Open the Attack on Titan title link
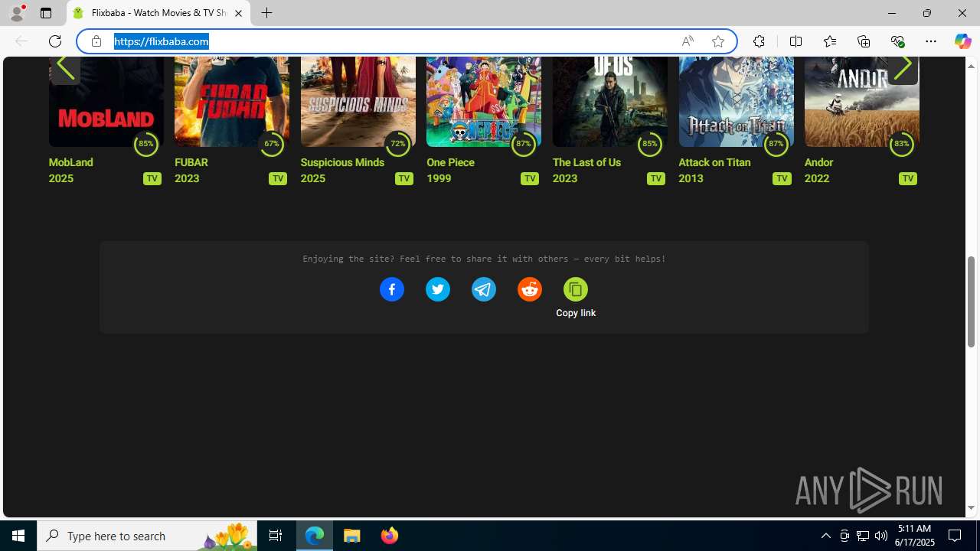 tap(714, 162)
